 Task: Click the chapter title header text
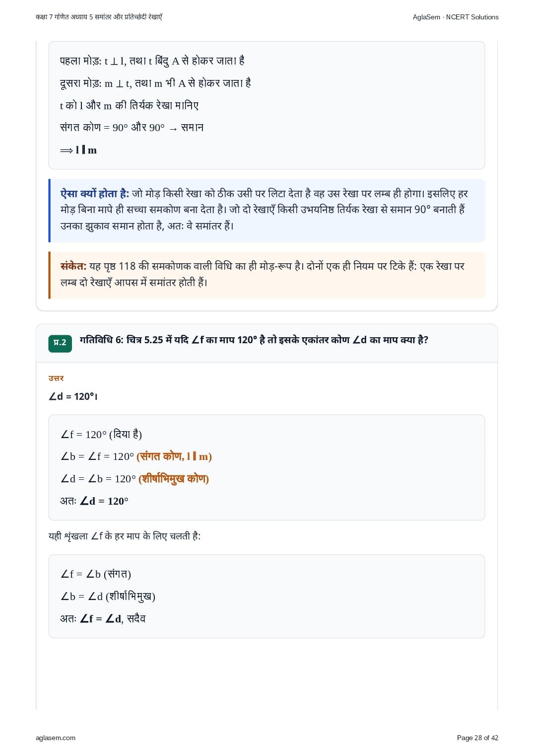99,17
